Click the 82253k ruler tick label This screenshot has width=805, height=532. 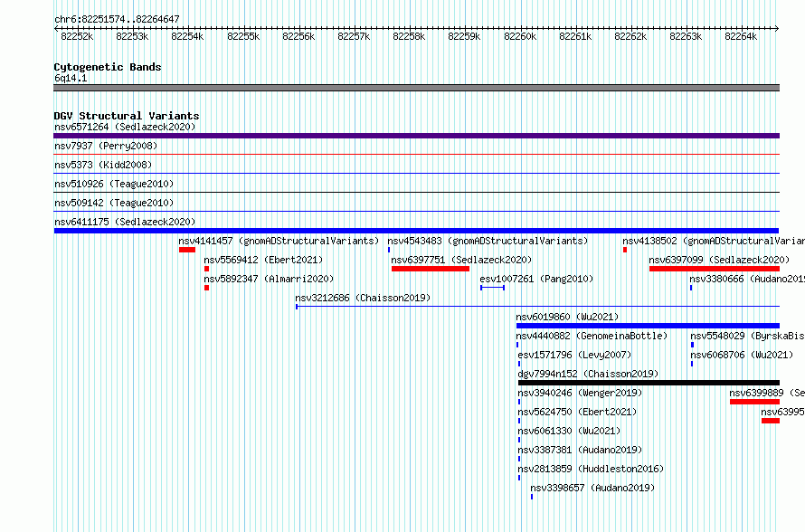pos(132,36)
